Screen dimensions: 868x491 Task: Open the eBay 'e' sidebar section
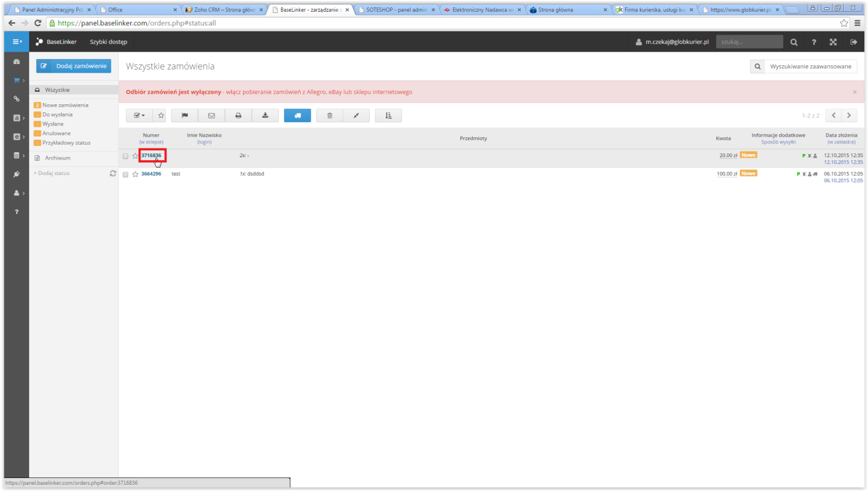17,137
